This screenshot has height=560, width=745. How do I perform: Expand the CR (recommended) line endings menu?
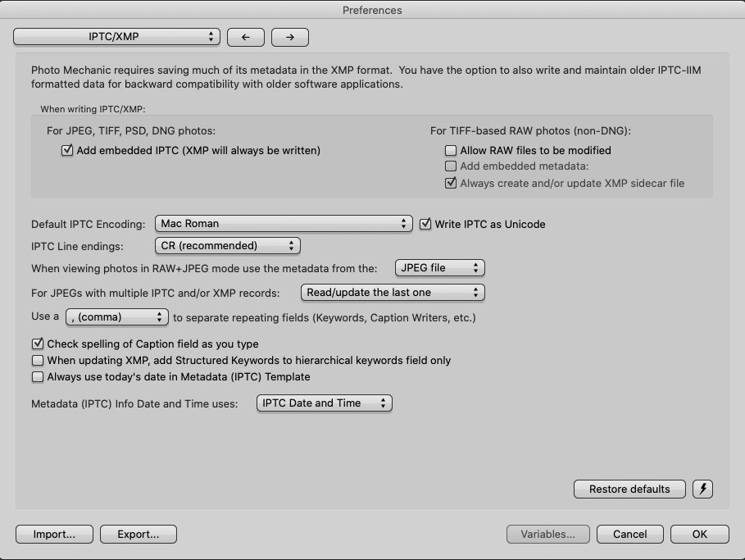(227, 246)
